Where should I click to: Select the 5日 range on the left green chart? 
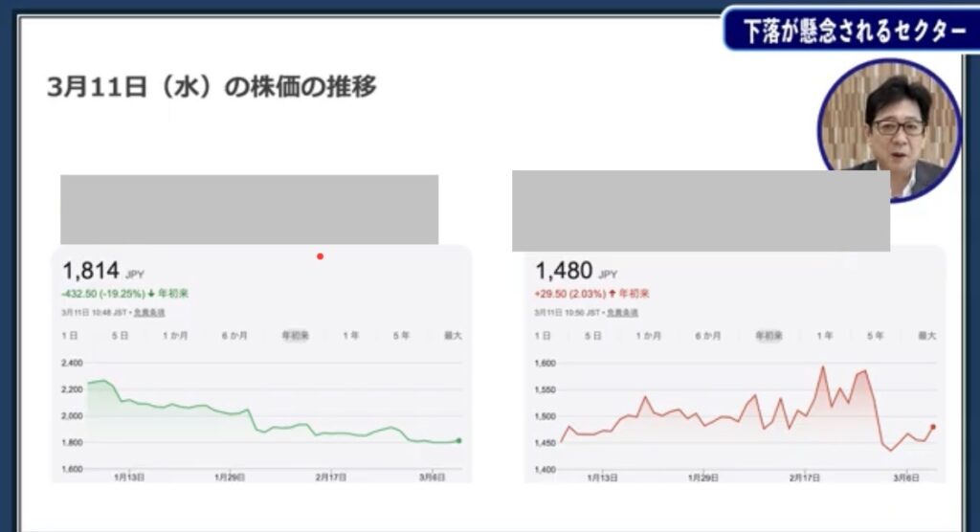(x=120, y=336)
